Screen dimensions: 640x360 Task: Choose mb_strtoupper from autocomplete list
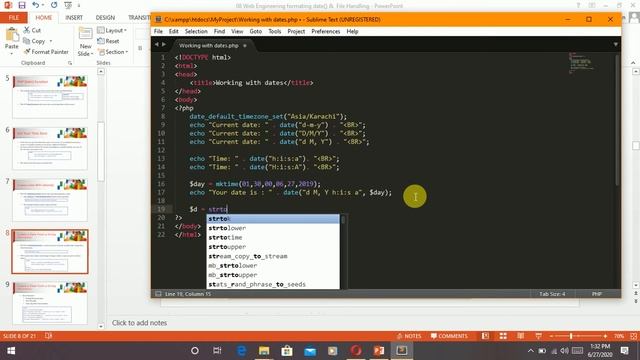tap(273, 275)
